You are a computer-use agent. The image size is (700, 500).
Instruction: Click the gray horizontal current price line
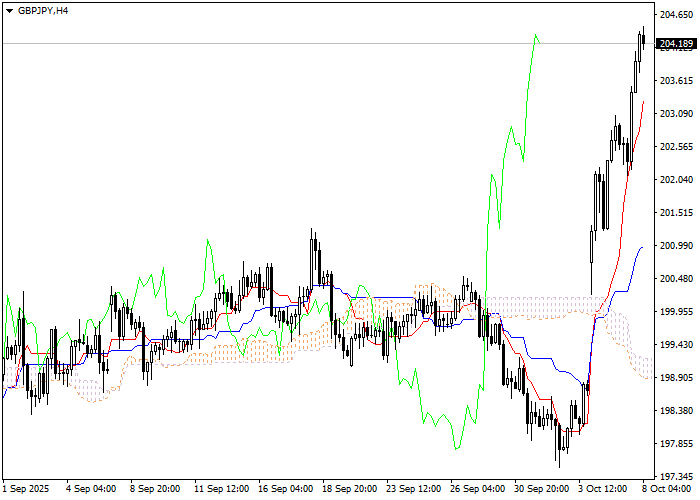click(x=300, y=44)
